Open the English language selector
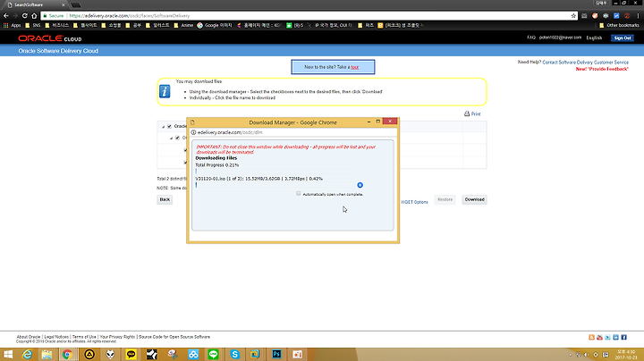The height and width of the screenshot is (361, 644). click(594, 38)
